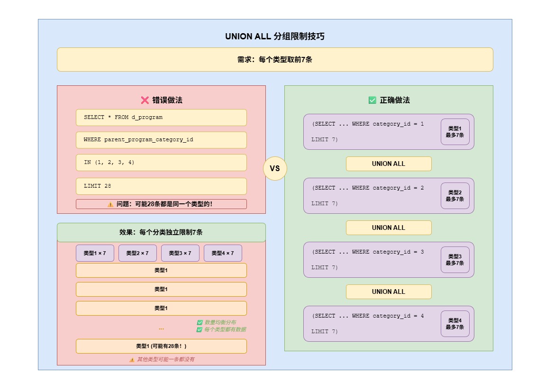Select the LIMIT 28 box
This screenshot has width=554, height=392.
(x=161, y=186)
